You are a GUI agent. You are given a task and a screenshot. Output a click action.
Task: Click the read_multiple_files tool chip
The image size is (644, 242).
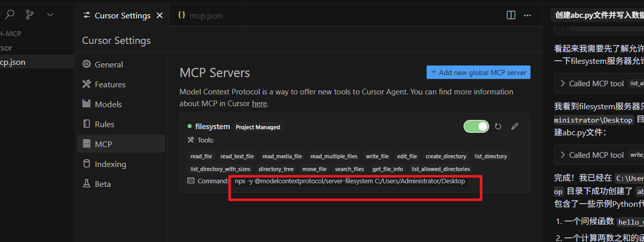pos(334,156)
